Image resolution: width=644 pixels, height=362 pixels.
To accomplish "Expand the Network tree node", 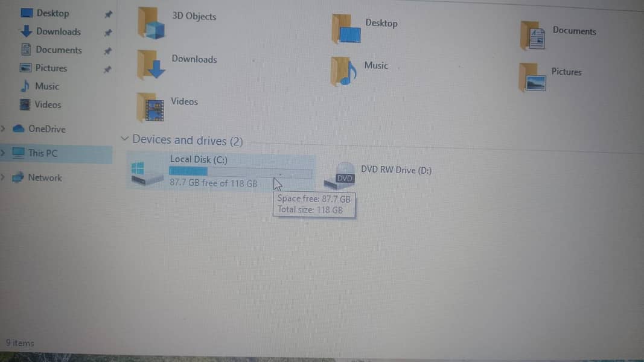I will (x=3, y=177).
